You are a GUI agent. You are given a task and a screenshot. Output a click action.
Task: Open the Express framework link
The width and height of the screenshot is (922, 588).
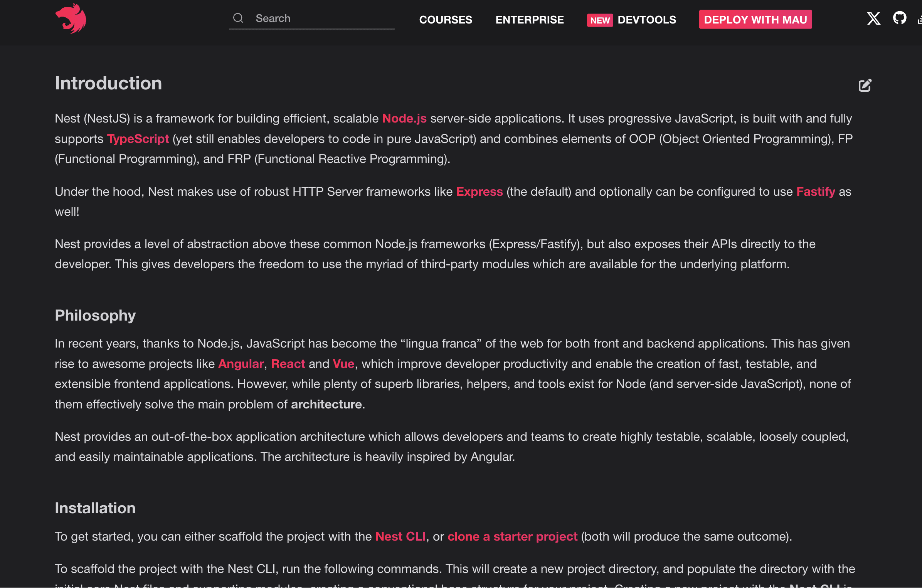(x=479, y=192)
